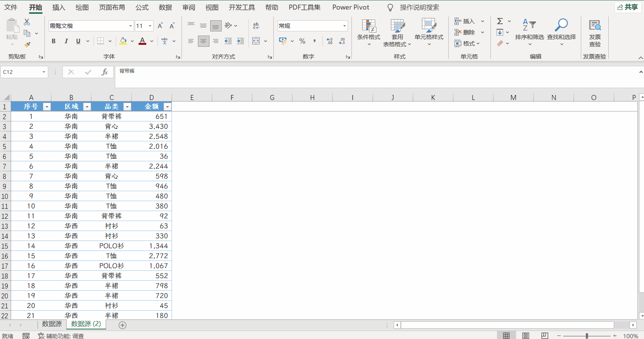Apply percent style to the cell

(x=302, y=41)
